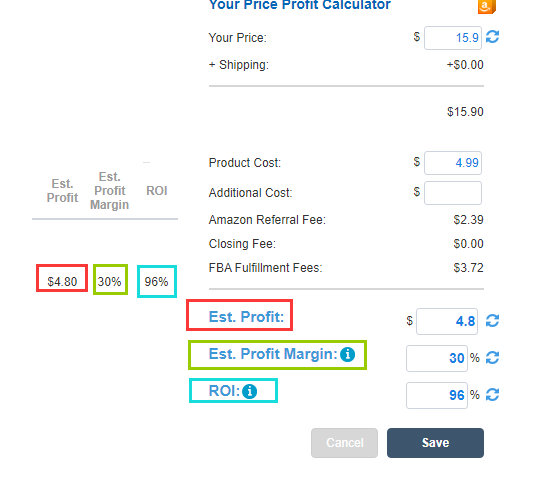Edit the Your Price input field
Screen dimensions: 541x481
point(453,38)
